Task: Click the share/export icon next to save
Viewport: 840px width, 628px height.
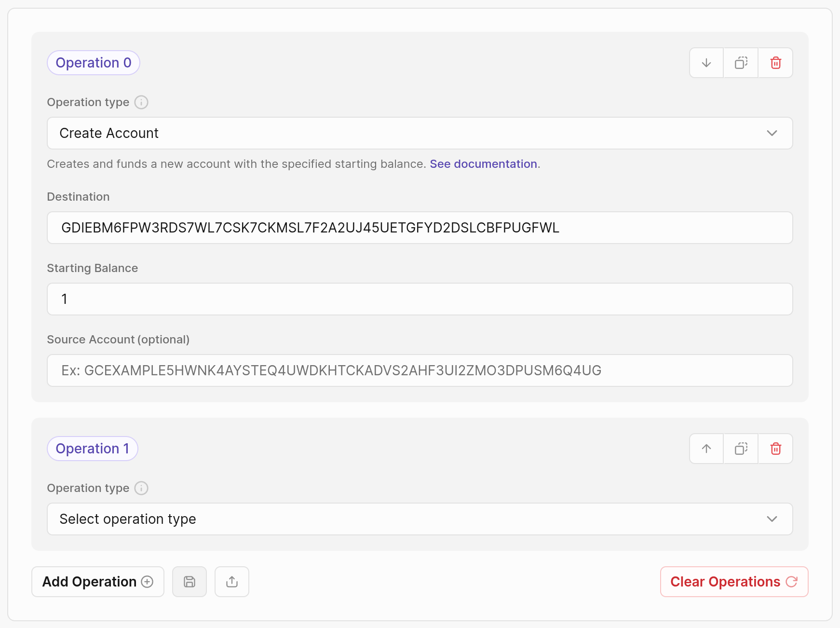Action: (231, 582)
